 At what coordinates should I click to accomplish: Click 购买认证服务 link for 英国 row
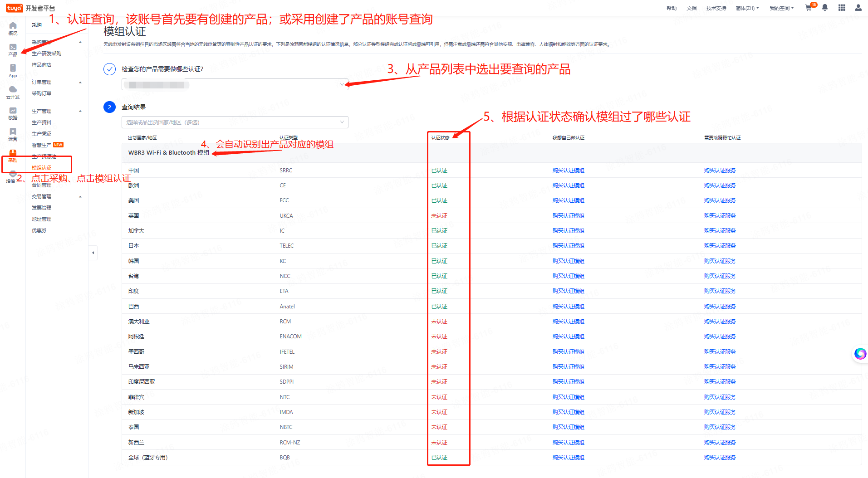720,216
